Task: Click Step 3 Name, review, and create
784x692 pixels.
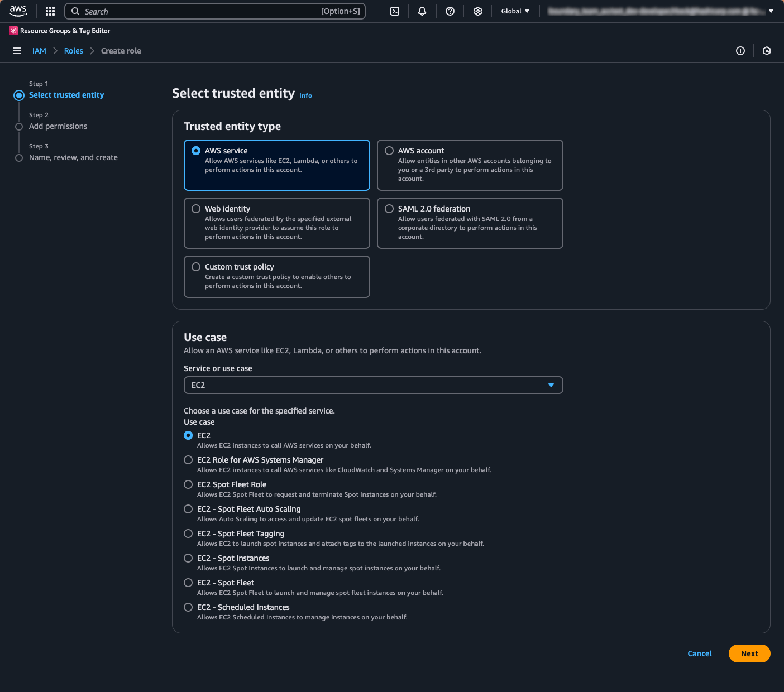Action: coord(73,157)
